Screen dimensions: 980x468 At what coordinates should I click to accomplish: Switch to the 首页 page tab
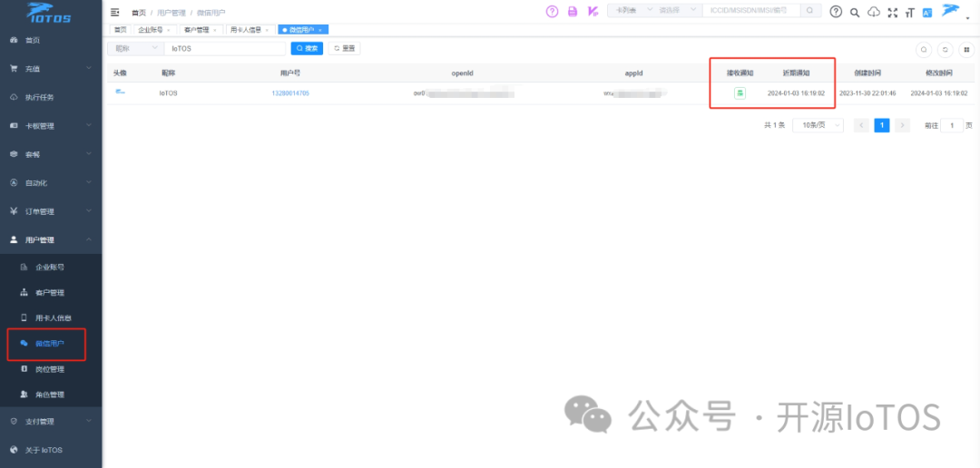[120, 29]
